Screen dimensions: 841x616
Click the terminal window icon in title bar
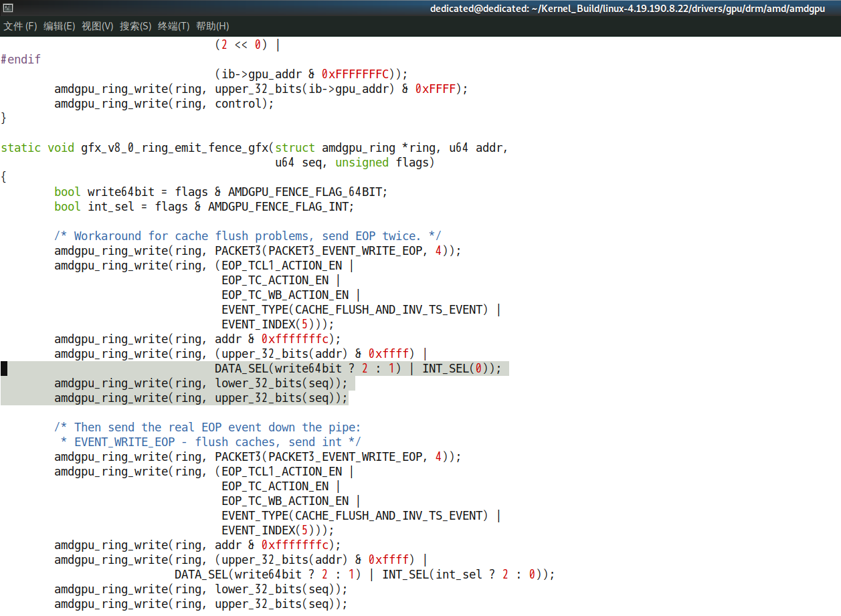click(x=8, y=8)
